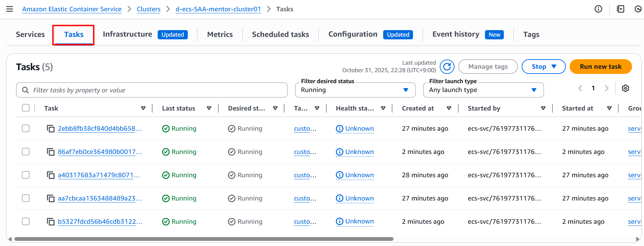Go to next page arrow

(606, 88)
